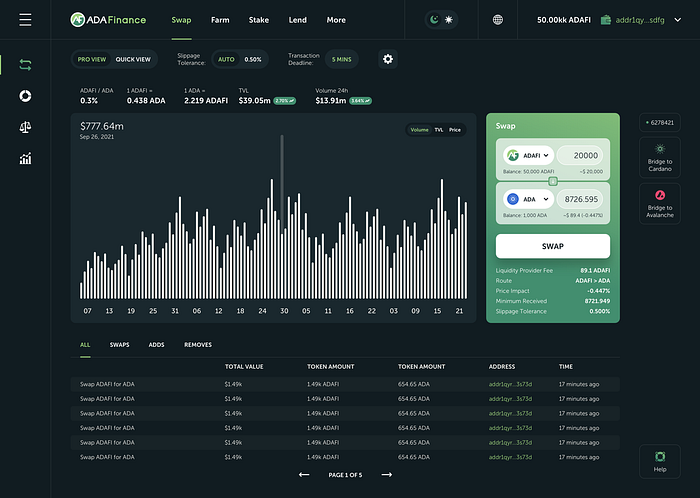Go to next page arrow
Viewport: 700px width, 498px height.
[387, 475]
